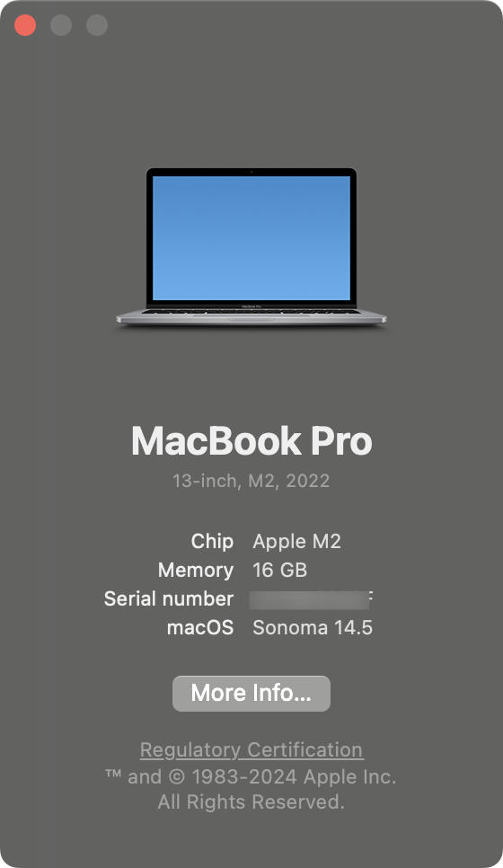Viewport: 503px width, 868px height.
Task: Click the Sonoma 14.5 version text
Action: 313,628
